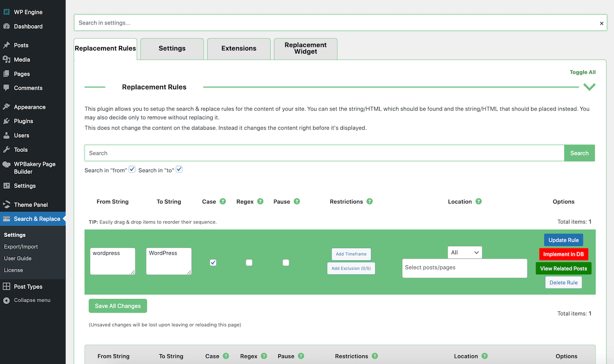Switch to Extensions tab
The image size is (614, 364).
coord(239,49)
